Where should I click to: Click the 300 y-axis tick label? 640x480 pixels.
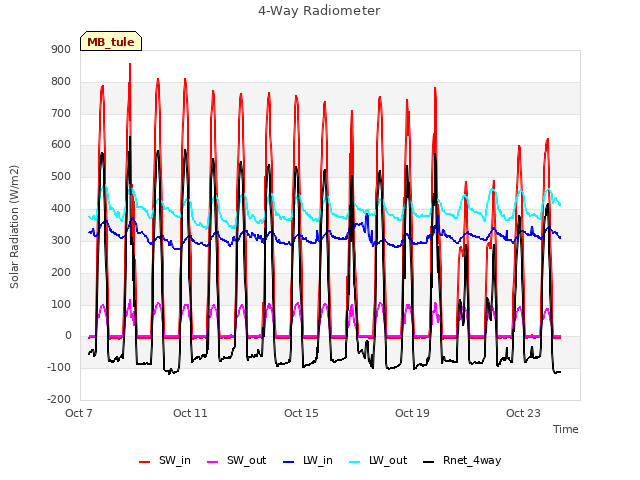pos(61,240)
